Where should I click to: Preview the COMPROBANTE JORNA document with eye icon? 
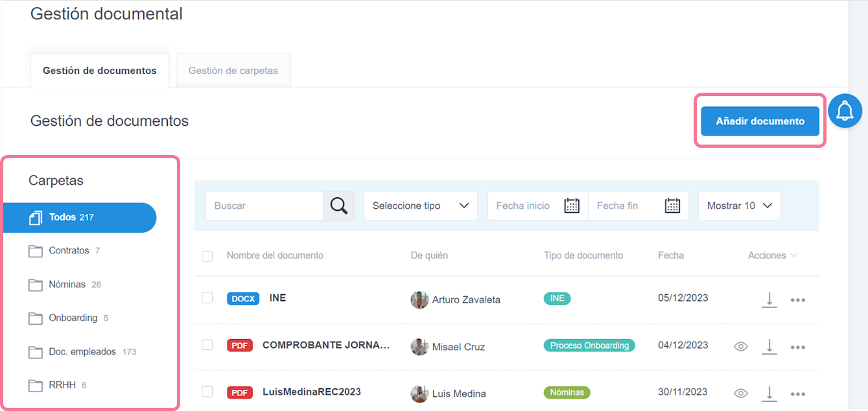(740, 347)
